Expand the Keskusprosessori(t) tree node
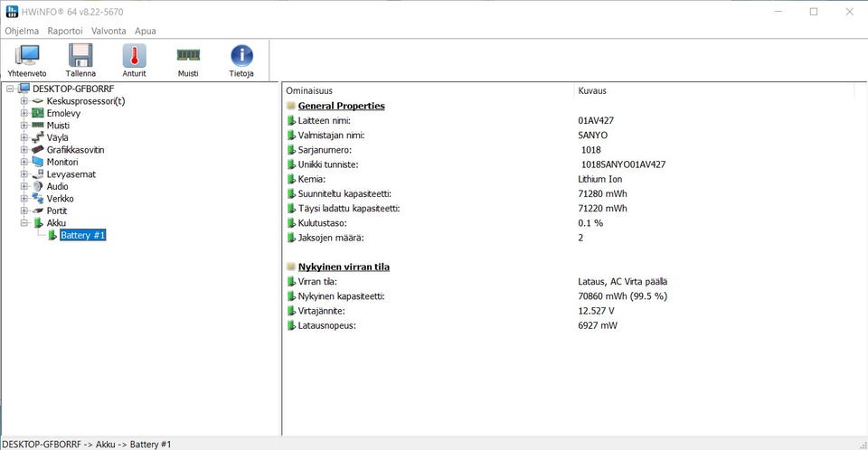Image resolution: width=868 pixels, height=450 pixels. 24,100
